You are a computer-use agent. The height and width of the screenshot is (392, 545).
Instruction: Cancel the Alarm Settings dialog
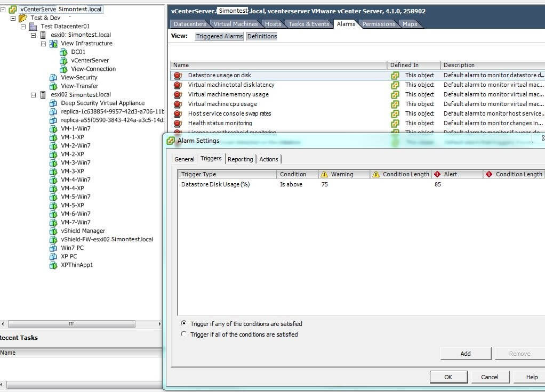coord(490,377)
